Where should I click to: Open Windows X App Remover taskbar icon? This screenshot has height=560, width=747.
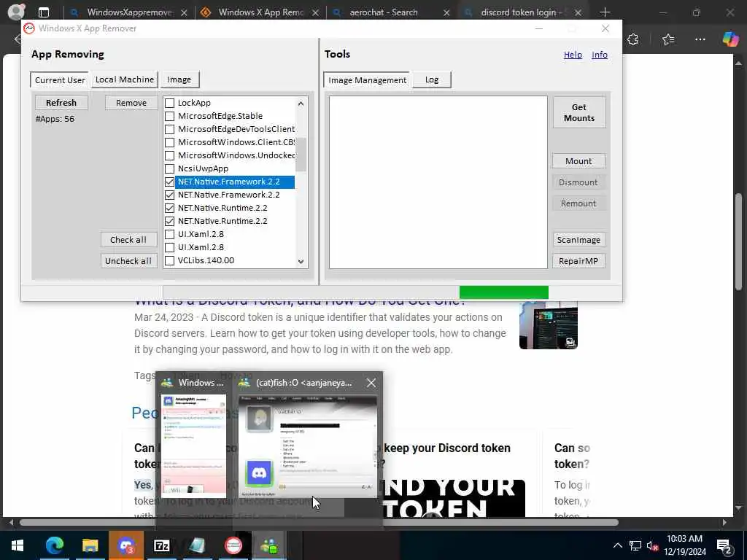pyautogui.click(x=233, y=545)
